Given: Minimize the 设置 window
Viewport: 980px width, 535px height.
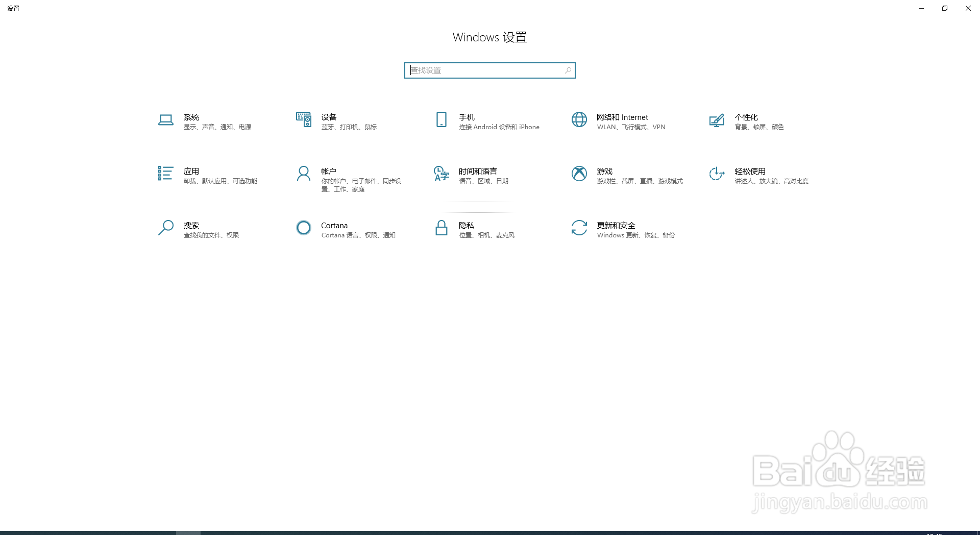Looking at the screenshot, I should 921,8.
